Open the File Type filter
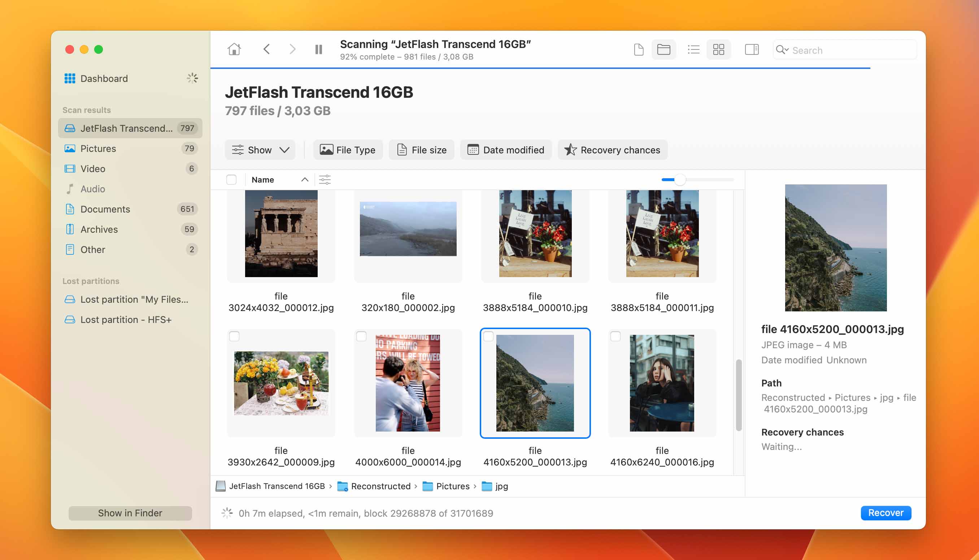The width and height of the screenshot is (979, 560). [348, 150]
